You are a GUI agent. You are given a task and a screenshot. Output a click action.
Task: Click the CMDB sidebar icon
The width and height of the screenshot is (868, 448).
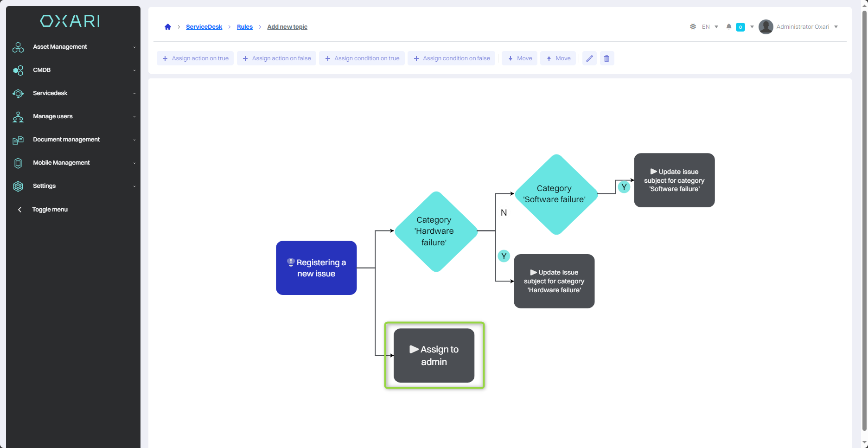(x=18, y=70)
